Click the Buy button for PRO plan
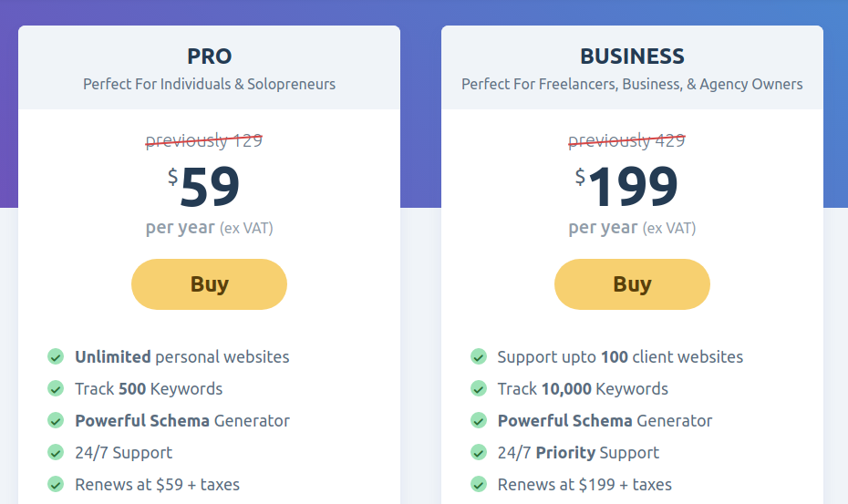This screenshot has height=504, width=848. tap(209, 284)
